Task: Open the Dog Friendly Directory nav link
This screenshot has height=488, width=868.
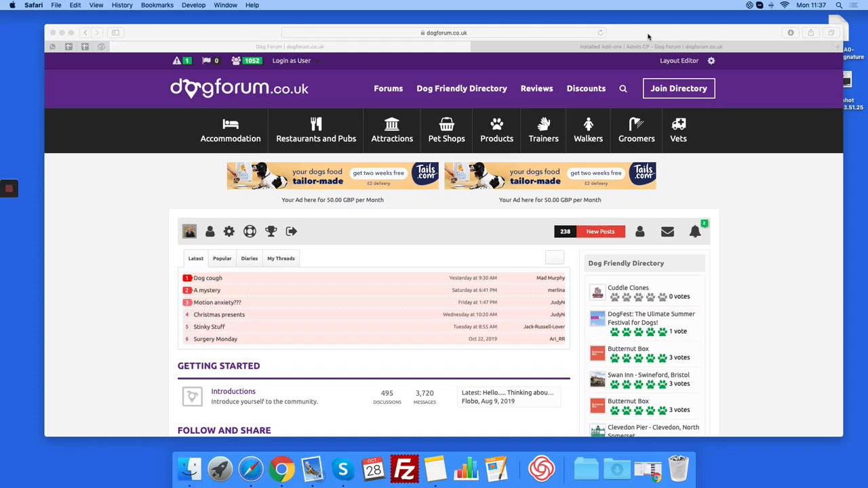Action: point(462,89)
